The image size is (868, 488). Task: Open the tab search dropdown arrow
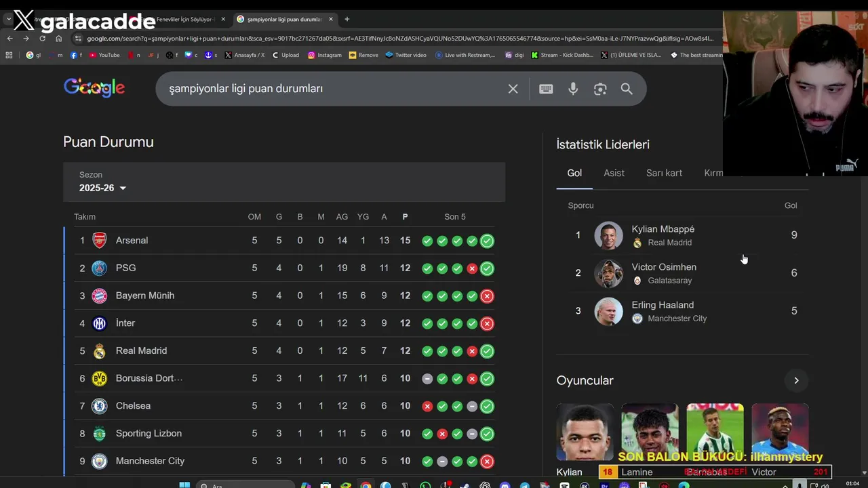tap(8, 19)
